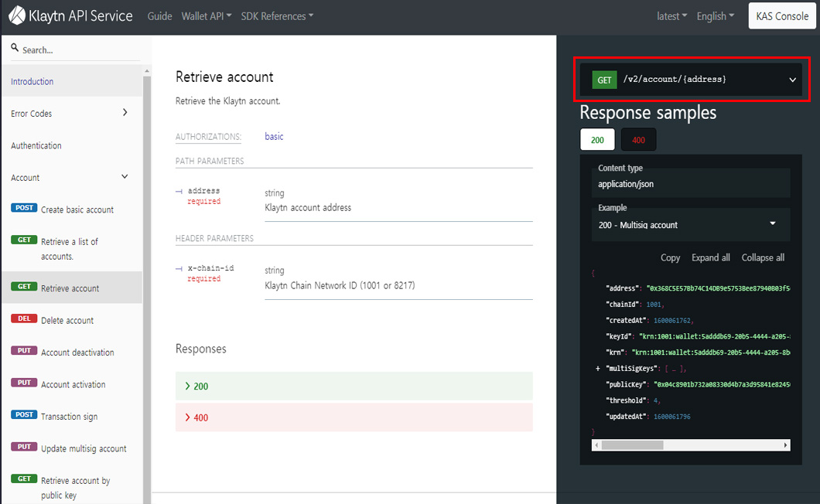Screen dimensions: 820x504
Task: Click POST badge for Create basic account
Action: (24, 208)
